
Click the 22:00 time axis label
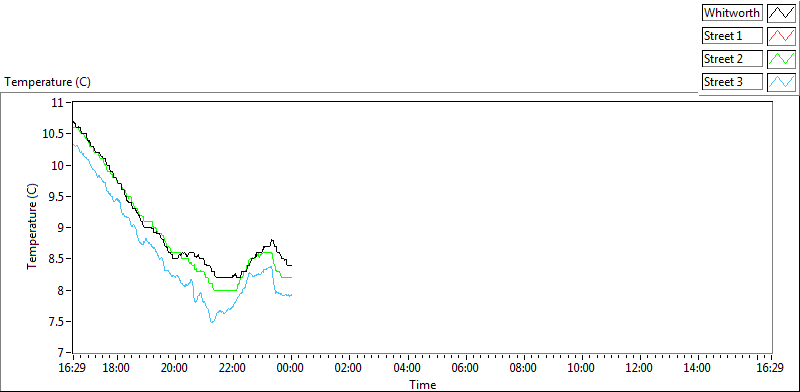click(x=233, y=368)
